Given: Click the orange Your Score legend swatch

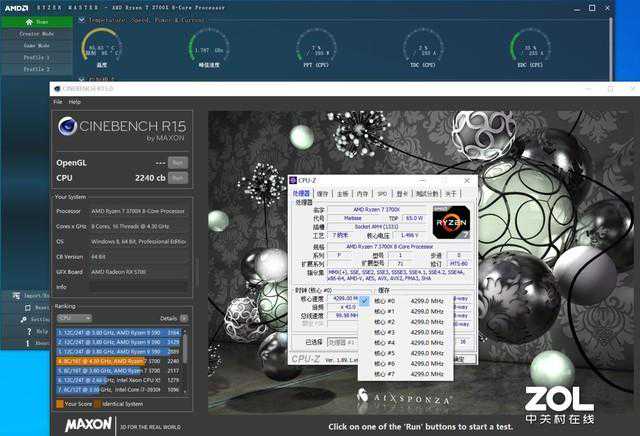Looking at the screenshot, I should 59,404.
